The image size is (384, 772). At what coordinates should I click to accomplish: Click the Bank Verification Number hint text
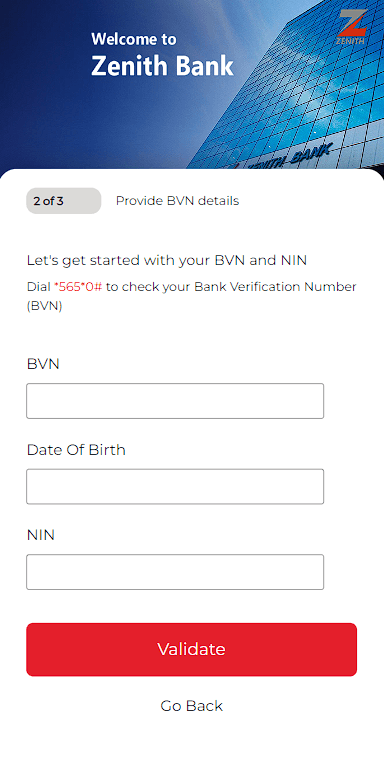tap(192, 296)
